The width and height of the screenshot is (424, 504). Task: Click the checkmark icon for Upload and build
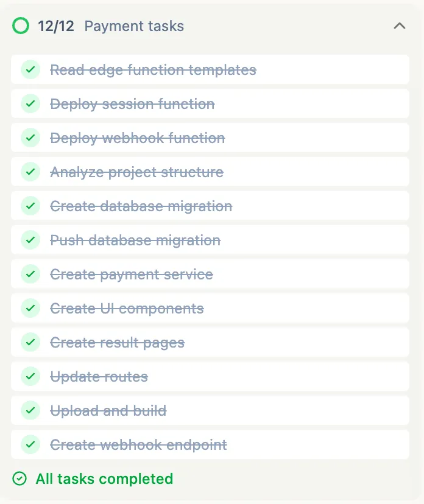point(30,410)
